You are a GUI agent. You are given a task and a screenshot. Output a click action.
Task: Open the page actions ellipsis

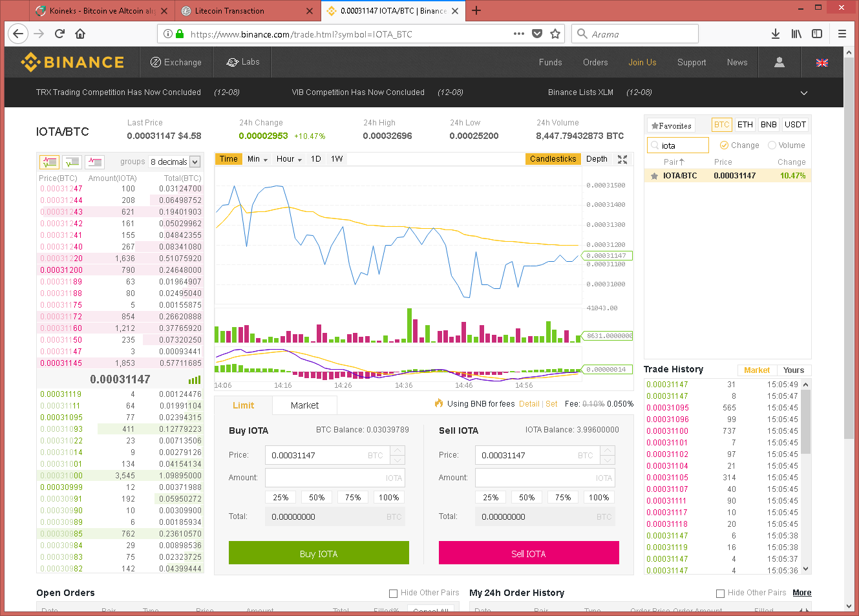(x=519, y=34)
